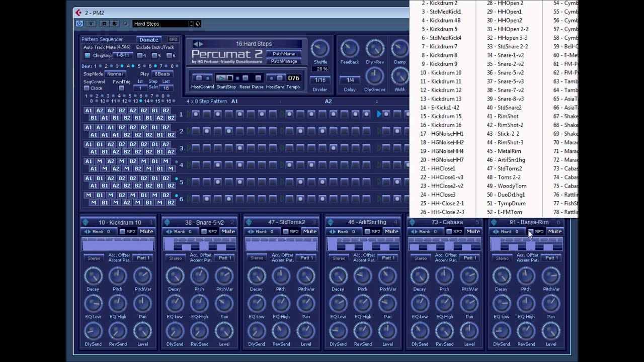The width and height of the screenshot is (644, 362).
Task: Toggle the FwrdTrig checkbox
Action: click(121, 88)
